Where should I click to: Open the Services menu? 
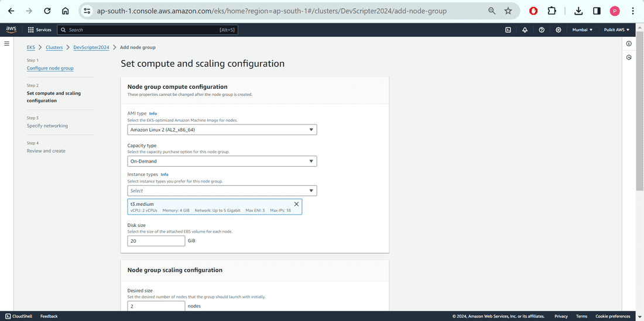(39, 30)
